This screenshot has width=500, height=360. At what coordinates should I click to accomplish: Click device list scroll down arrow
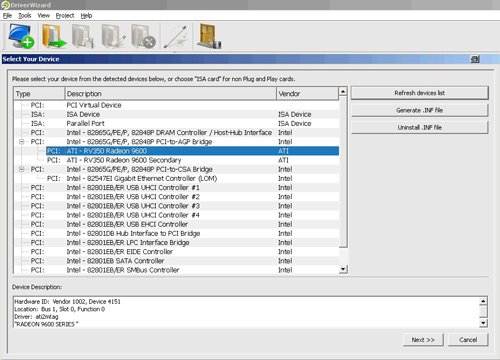click(343, 269)
